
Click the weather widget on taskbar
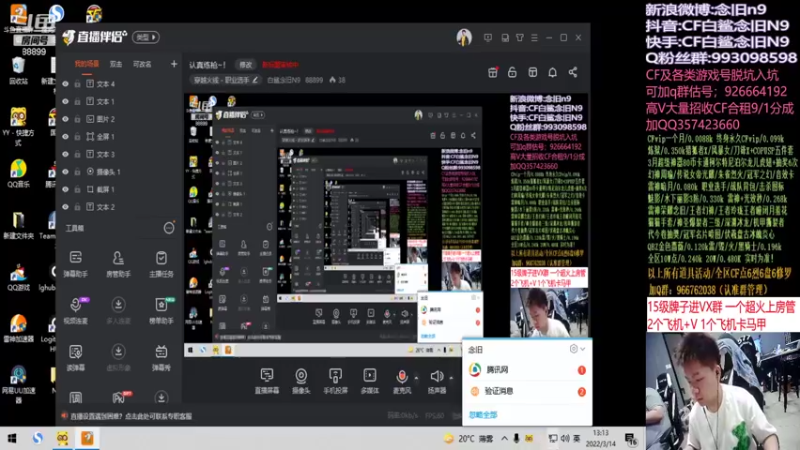tap(468, 438)
